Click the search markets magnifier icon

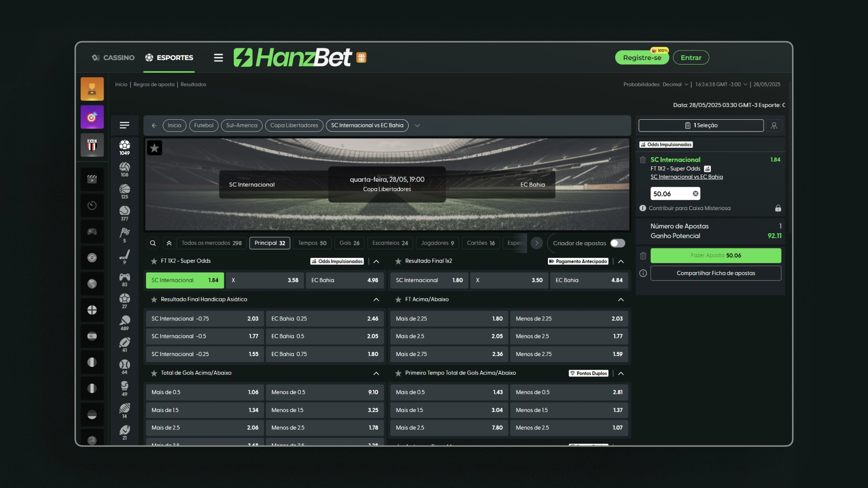point(153,243)
